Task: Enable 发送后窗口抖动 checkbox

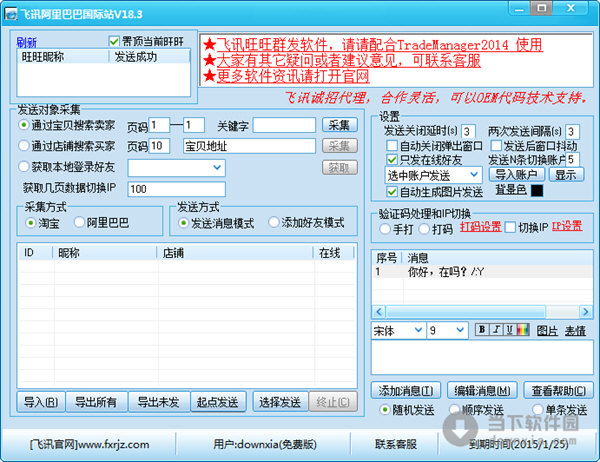Action: [x=496, y=145]
